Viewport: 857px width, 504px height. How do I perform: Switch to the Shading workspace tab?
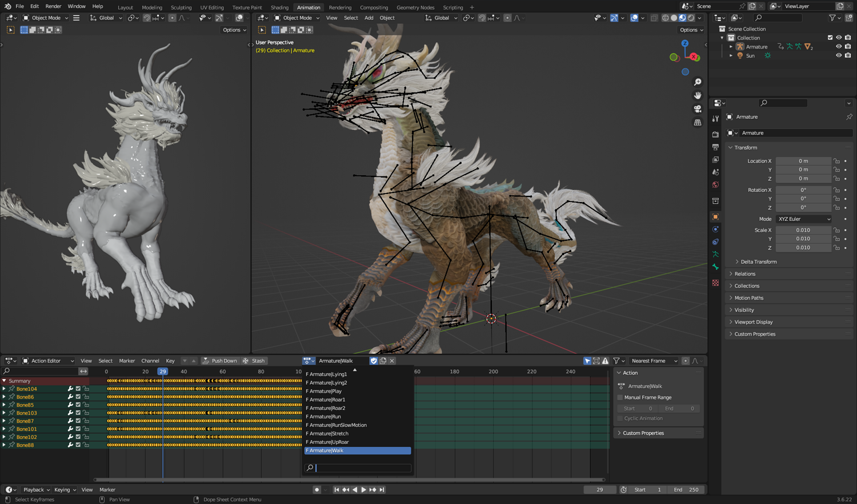[279, 7]
